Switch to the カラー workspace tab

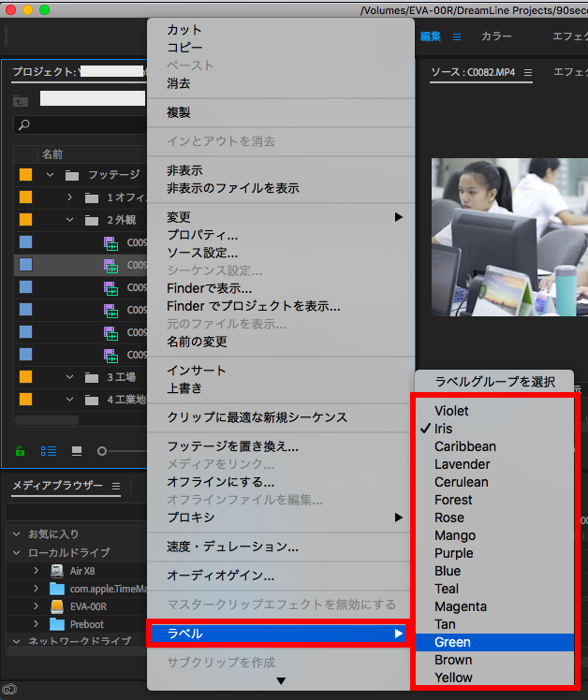click(496, 36)
